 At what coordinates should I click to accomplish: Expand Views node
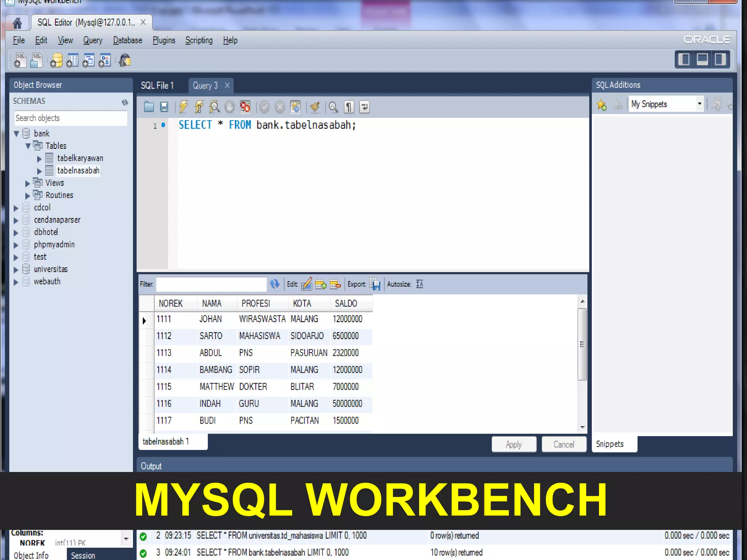27,183
